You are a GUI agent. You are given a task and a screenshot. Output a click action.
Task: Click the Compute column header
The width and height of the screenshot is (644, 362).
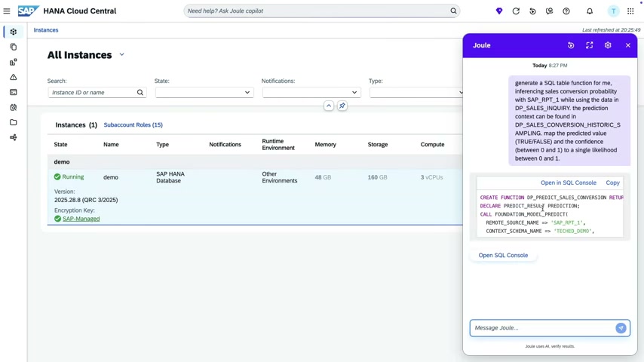click(433, 145)
